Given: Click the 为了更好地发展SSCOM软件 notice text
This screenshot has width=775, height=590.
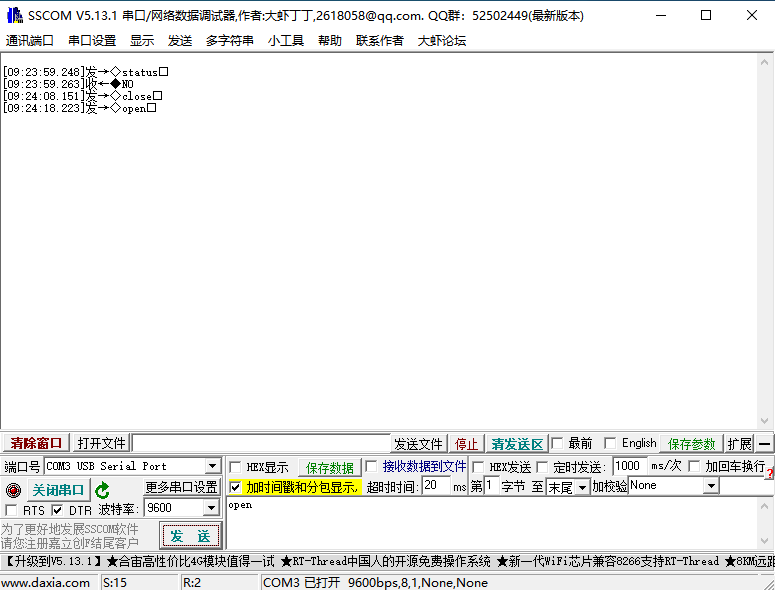Looking at the screenshot, I should [70, 529].
